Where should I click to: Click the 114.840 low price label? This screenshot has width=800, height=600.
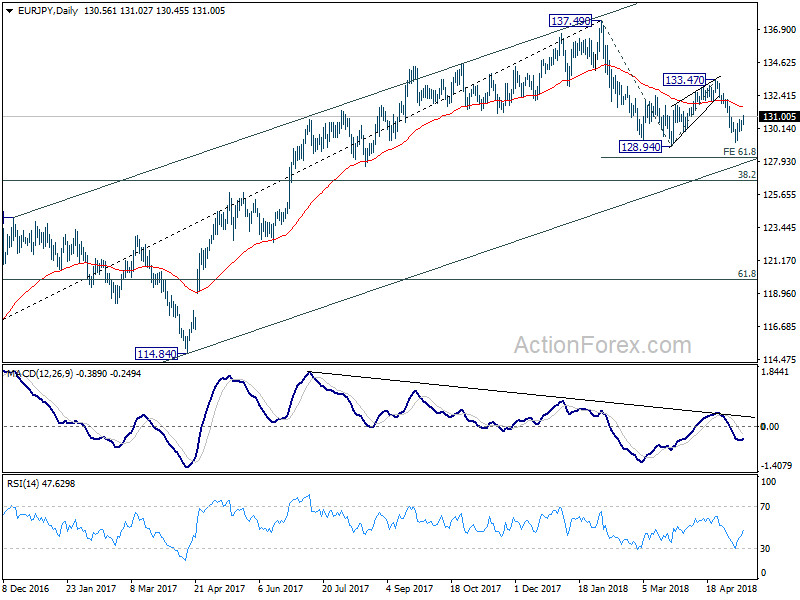[x=156, y=354]
